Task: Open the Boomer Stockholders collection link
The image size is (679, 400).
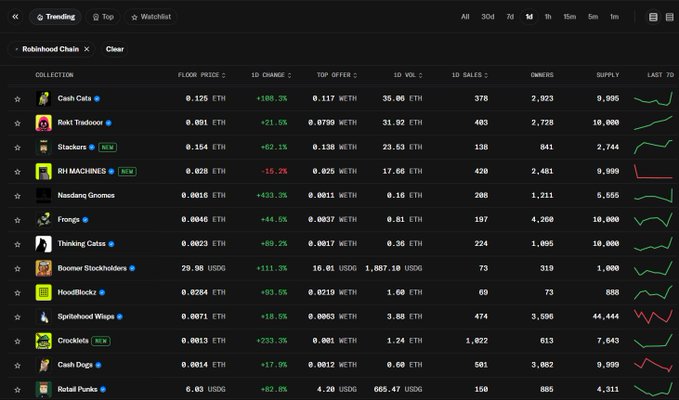Action: 92,268
